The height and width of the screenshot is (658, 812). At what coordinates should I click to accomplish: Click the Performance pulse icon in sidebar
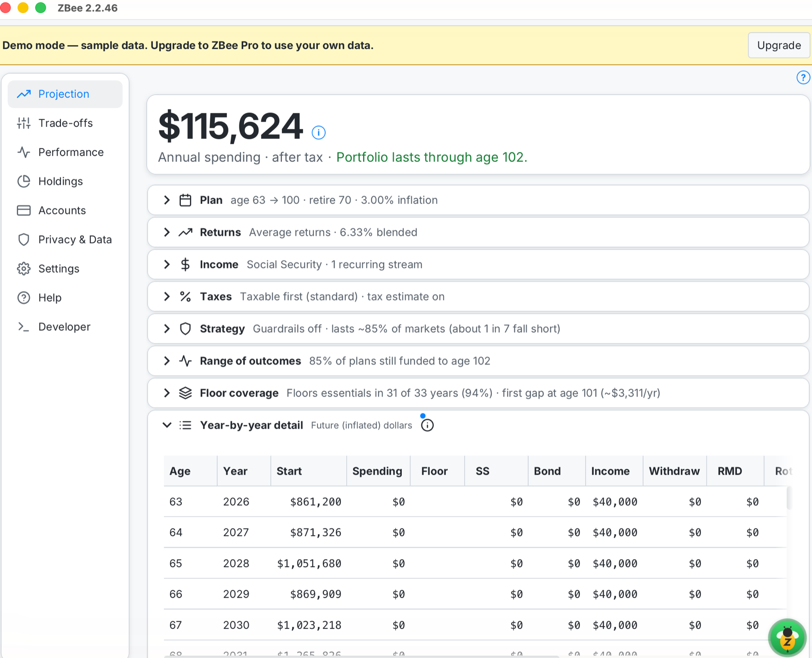pyautogui.click(x=24, y=152)
